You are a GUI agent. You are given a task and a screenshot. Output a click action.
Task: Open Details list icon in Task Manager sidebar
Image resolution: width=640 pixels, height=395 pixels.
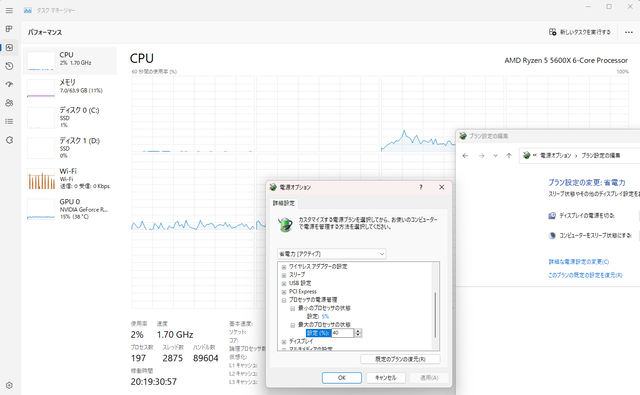tap(9, 121)
